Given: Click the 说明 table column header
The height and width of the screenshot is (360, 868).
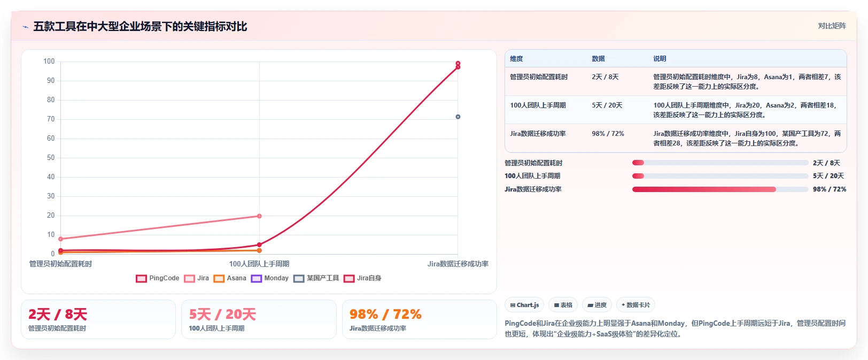Looking at the screenshot, I should click(x=660, y=59).
